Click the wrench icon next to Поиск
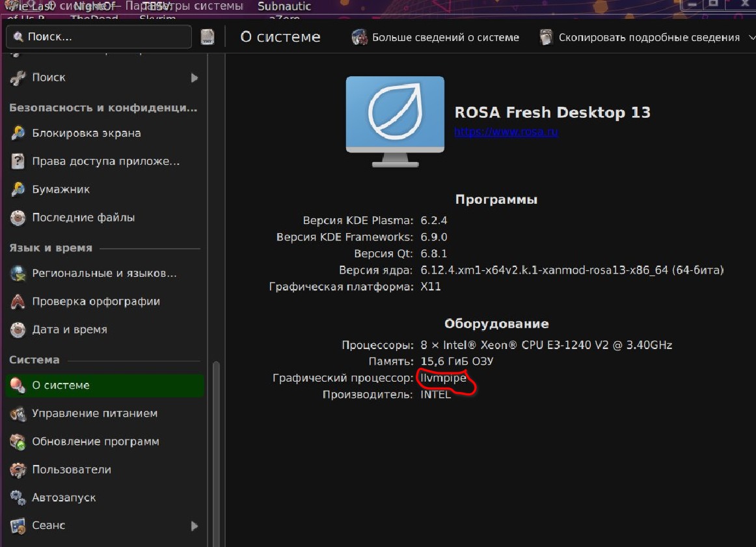Viewport: 756px width, 547px height. pyautogui.click(x=18, y=77)
